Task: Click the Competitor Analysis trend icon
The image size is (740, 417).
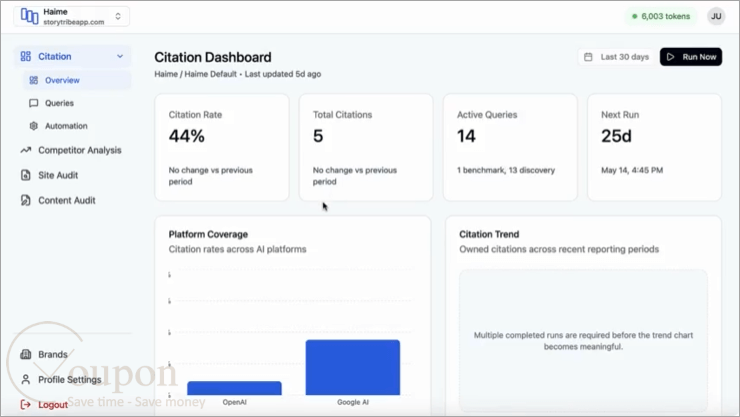Action: [25, 150]
